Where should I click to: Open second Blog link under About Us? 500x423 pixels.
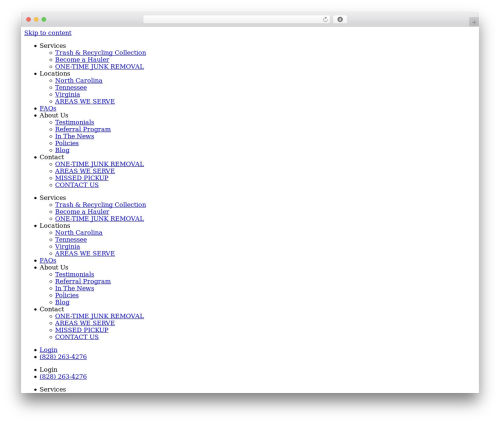(62, 302)
